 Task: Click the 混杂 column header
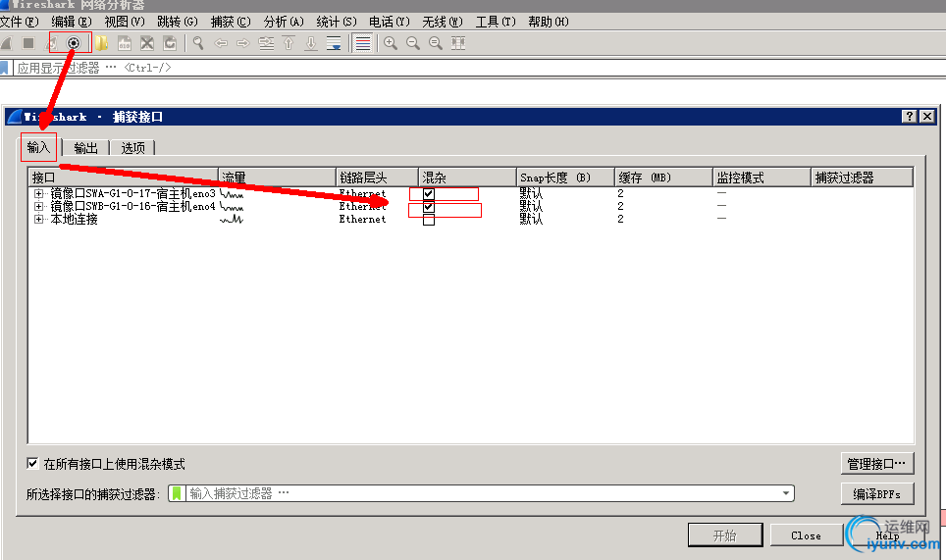click(x=467, y=178)
